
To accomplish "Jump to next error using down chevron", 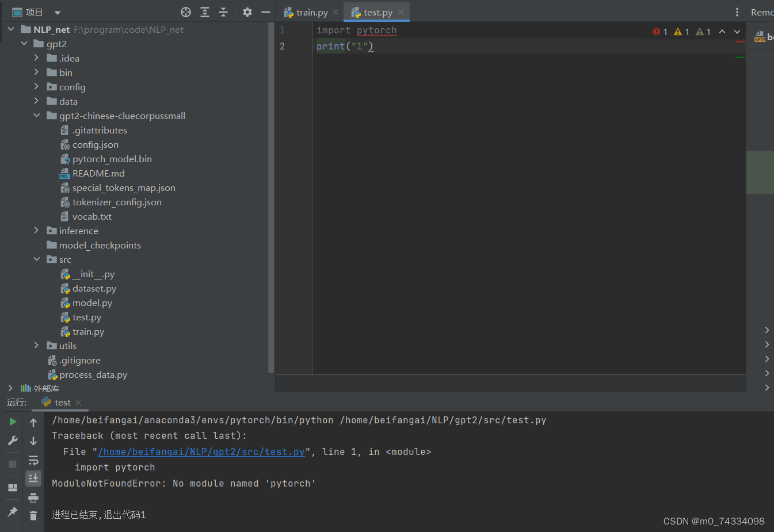I will point(737,32).
